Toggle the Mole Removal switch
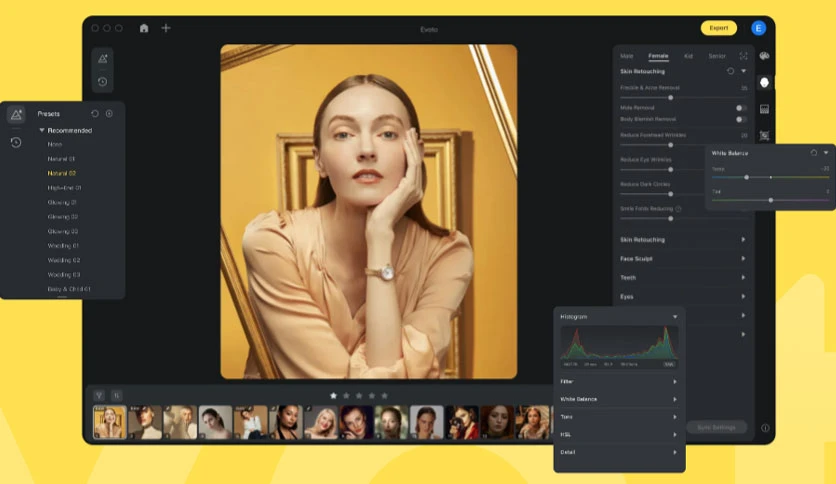 coord(741,108)
